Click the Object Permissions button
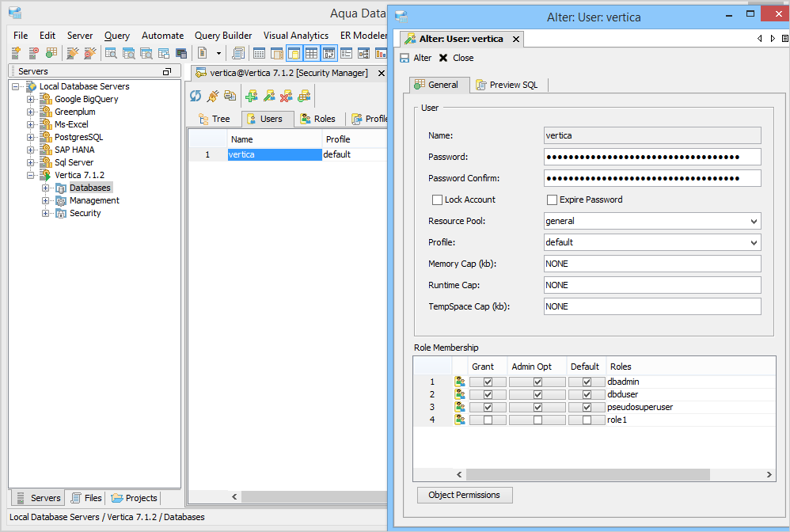The height and width of the screenshot is (532, 790). 465,496
